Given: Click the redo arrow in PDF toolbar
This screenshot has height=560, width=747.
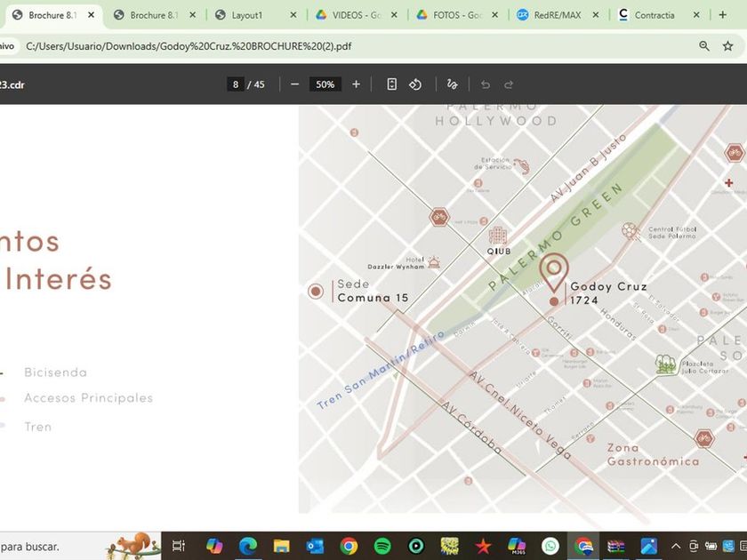Looking at the screenshot, I should [x=509, y=84].
